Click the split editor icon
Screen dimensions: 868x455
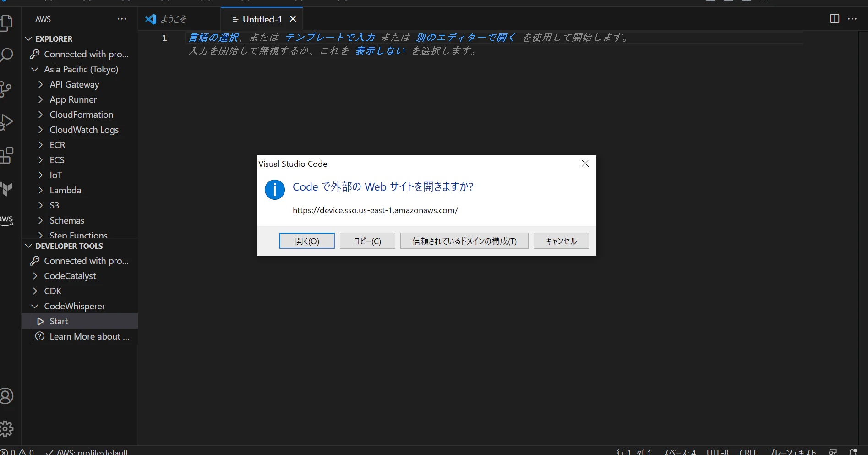click(835, 19)
